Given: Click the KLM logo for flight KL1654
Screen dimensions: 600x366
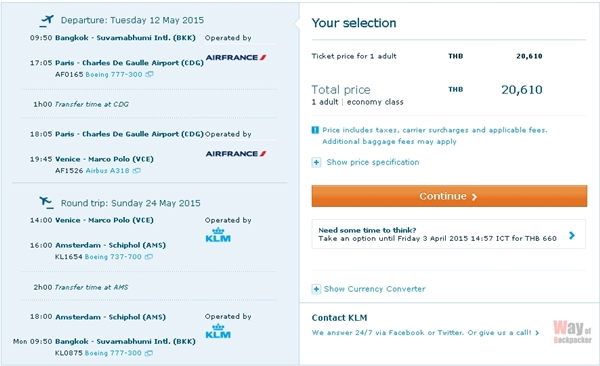Looking at the screenshot, I should tap(218, 235).
